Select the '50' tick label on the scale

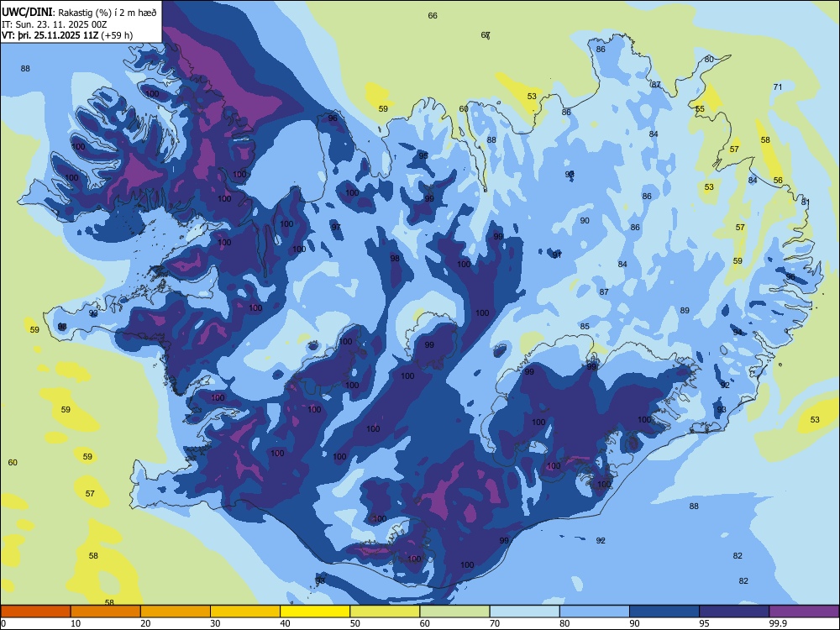coord(354,623)
